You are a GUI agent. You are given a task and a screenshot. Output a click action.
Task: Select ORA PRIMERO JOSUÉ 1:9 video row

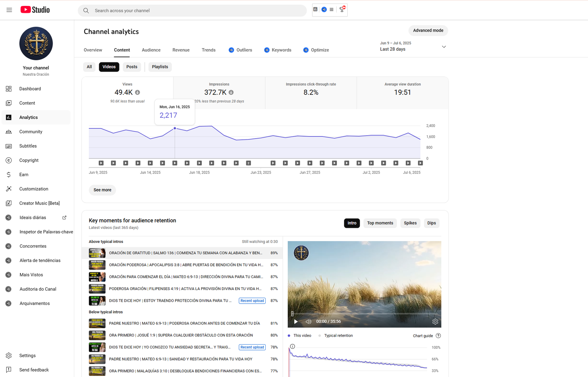(182, 335)
